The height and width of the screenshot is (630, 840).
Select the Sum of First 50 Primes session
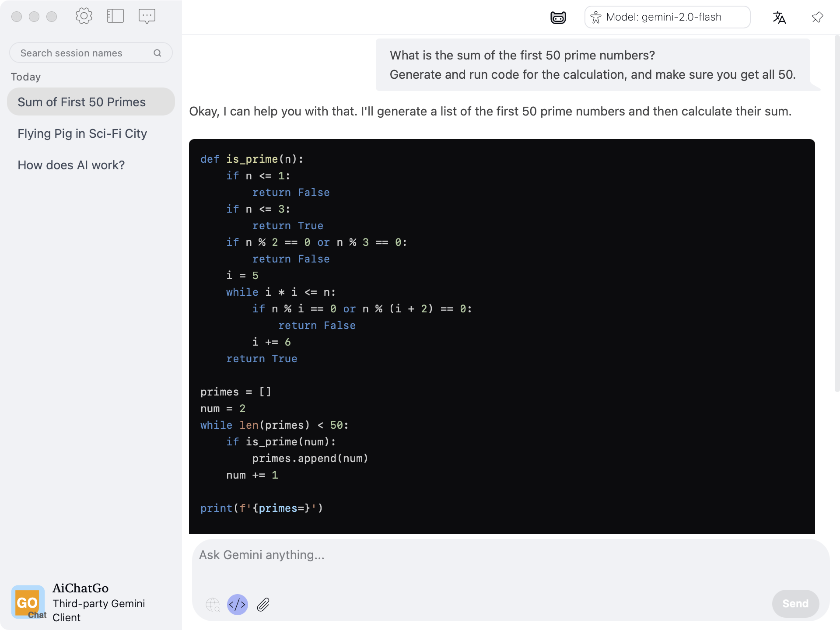[91, 102]
